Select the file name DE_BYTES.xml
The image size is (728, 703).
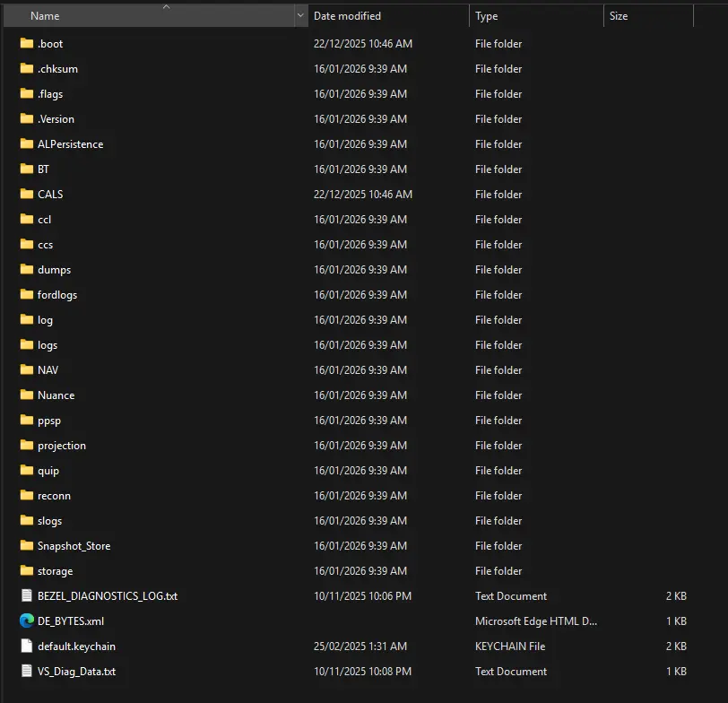click(x=71, y=621)
